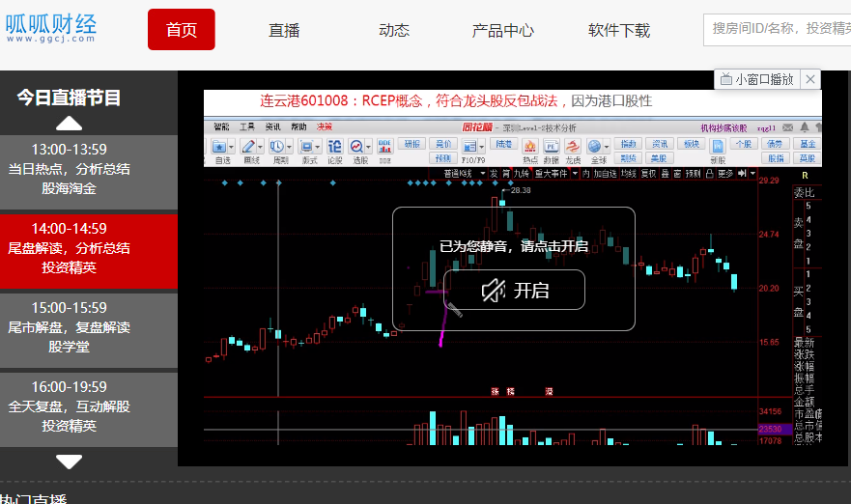Open 产品中心 page

(502, 30)
